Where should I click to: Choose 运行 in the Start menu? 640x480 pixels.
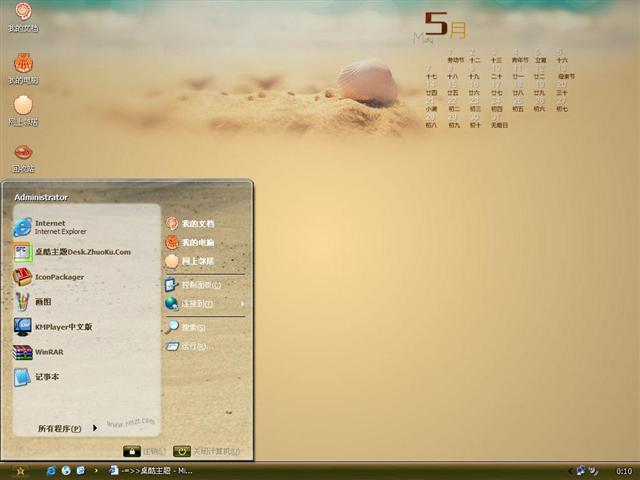(192, 346)
